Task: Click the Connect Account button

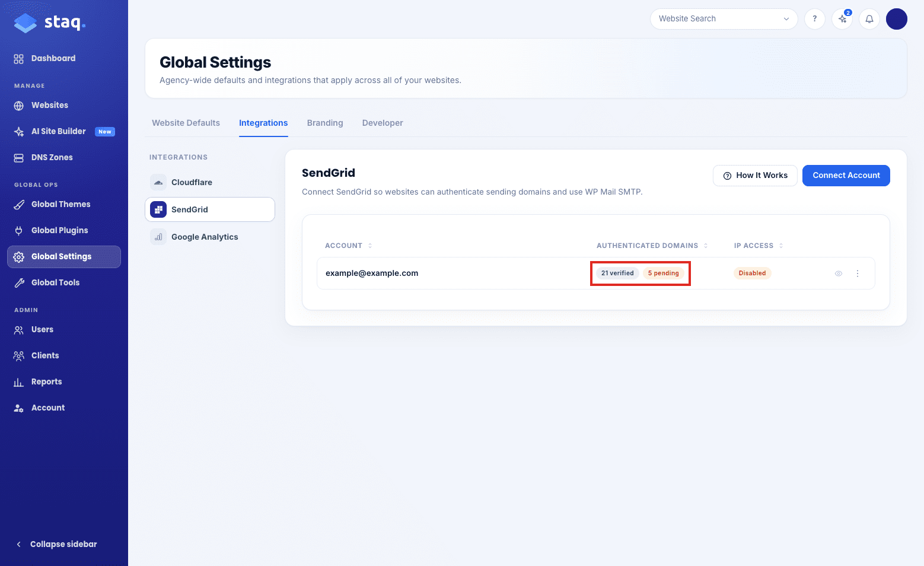Action: pos(846,176)
